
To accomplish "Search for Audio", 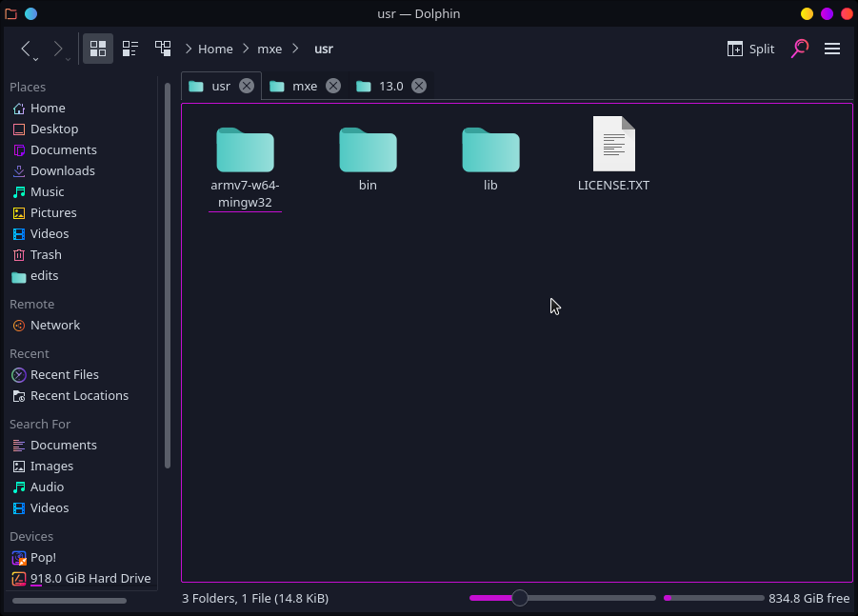I will tap(81, 487).
